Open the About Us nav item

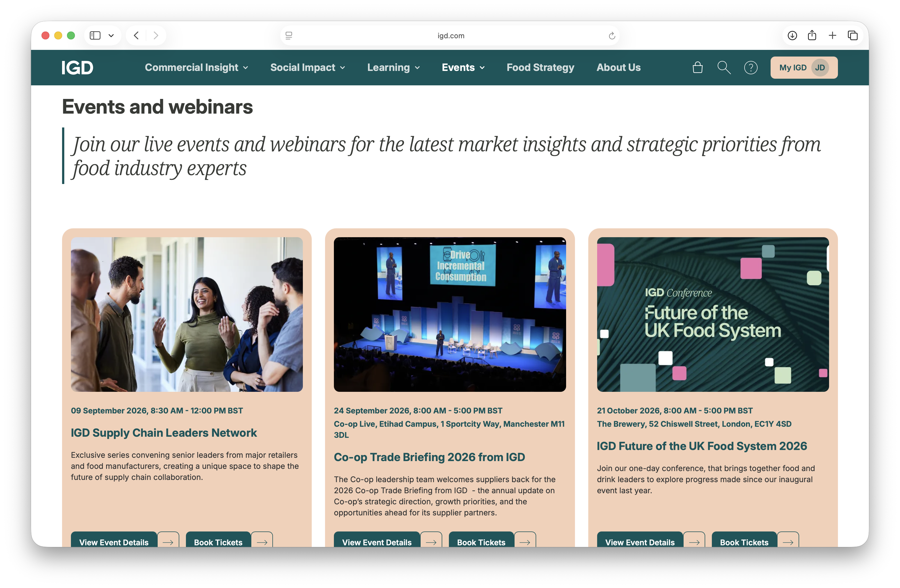(619, 68)
